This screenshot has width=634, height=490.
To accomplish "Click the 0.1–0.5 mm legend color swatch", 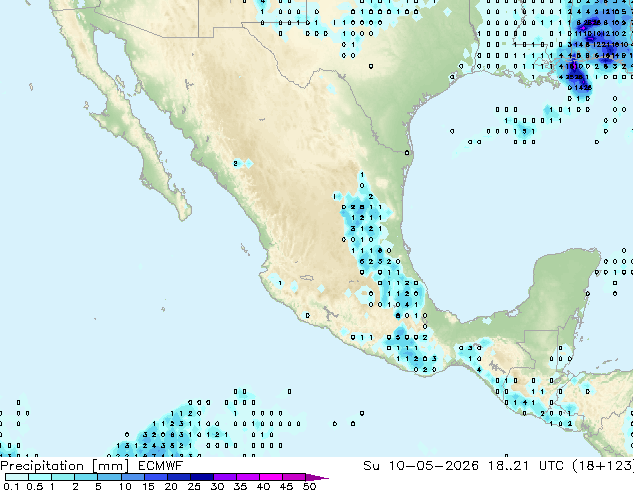I will (17, 477).
